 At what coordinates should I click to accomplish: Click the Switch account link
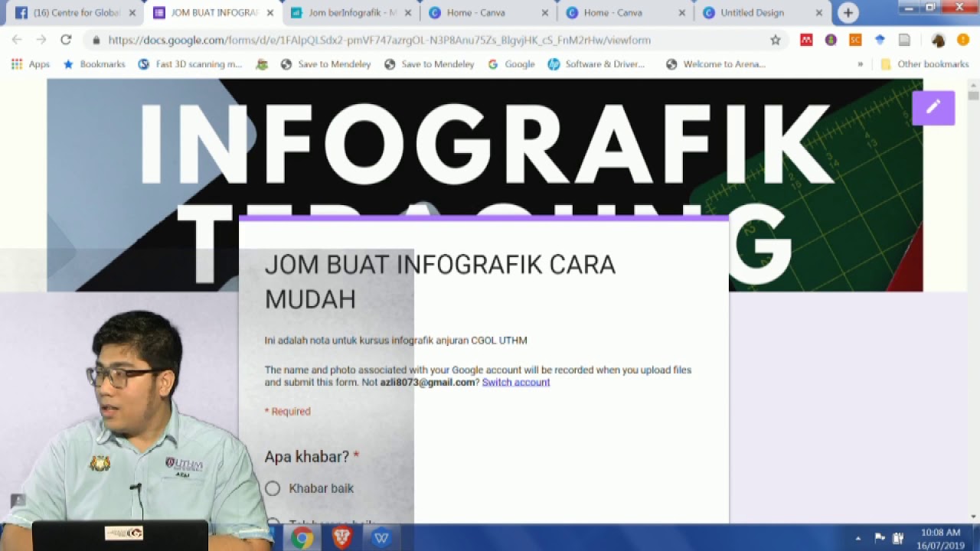coord(516,383)
